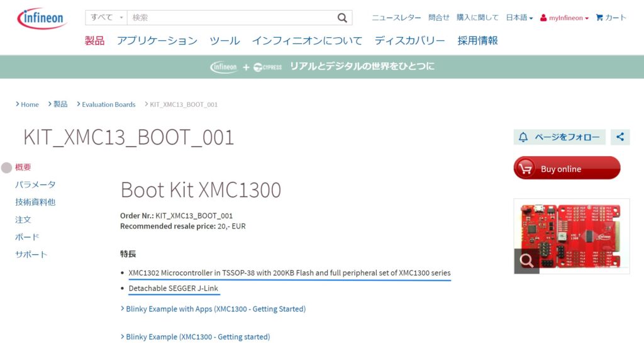Click the myInfineon user account icon
The height and width of the screenshot is (343, 644).
click(x=543, y=18)
